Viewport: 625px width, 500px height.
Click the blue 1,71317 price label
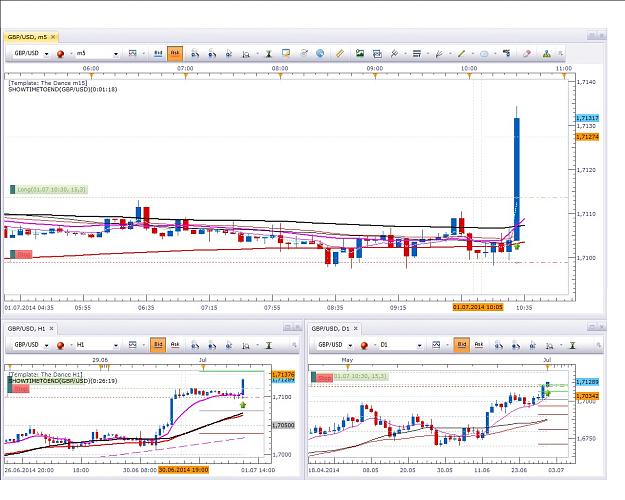click(588, 118)
